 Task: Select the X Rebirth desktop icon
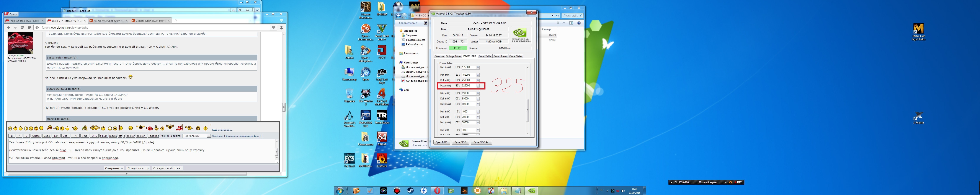(x=918, y=117)
